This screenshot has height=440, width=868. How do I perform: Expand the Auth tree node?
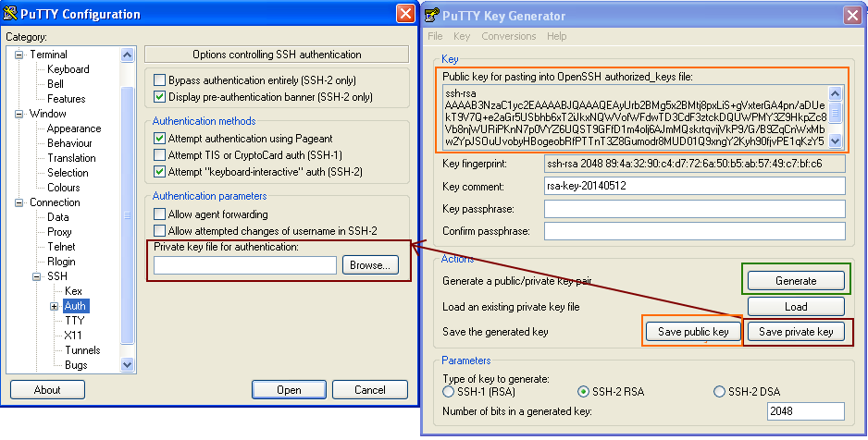55,306
